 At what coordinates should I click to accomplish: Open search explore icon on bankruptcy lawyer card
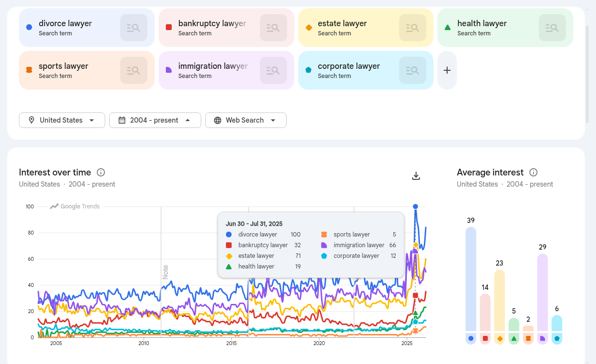click(x=274, y=28)
